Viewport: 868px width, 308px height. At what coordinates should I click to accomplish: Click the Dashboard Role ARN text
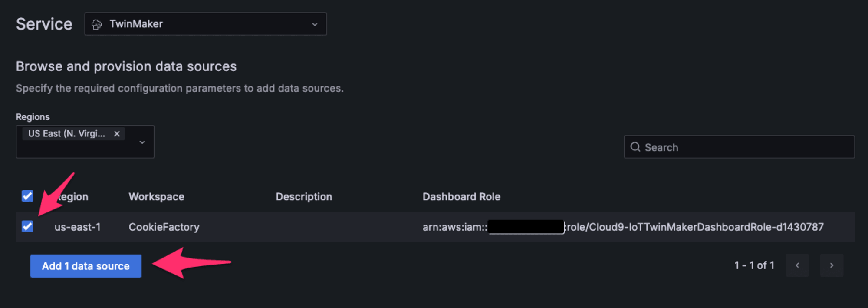(x=623, y=227)
